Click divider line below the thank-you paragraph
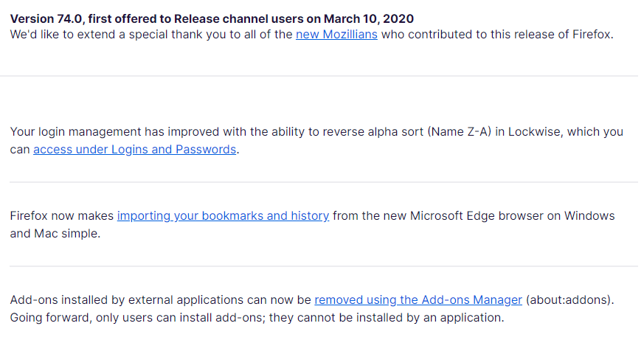Viewport: 644px width, 340px height. tap(323, 76)
